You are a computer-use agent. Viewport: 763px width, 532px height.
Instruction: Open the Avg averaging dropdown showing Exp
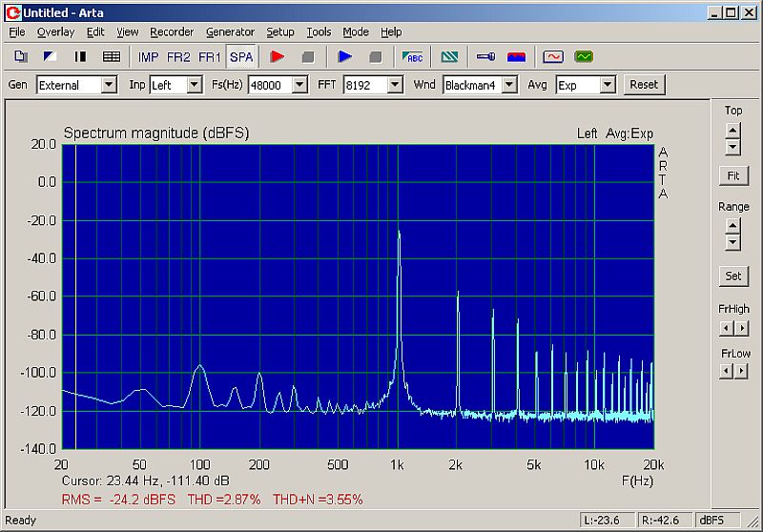click(x=608, y=85)
